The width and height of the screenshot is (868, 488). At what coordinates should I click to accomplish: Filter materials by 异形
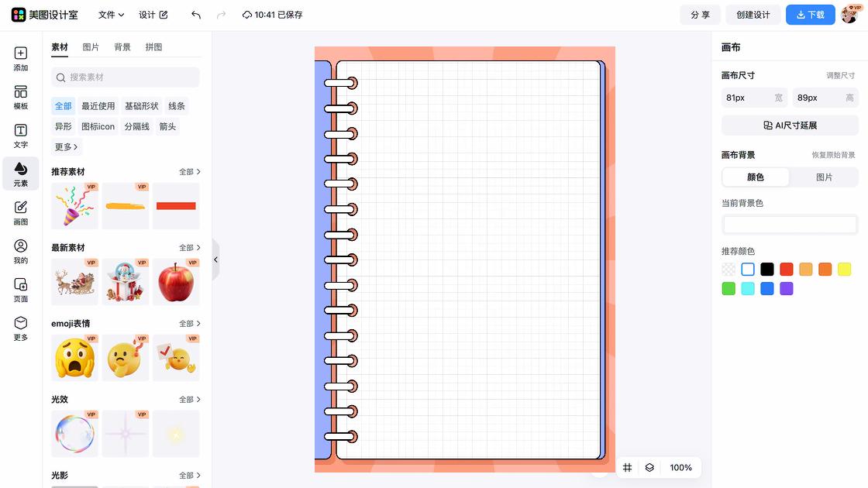tap(63, 126)
